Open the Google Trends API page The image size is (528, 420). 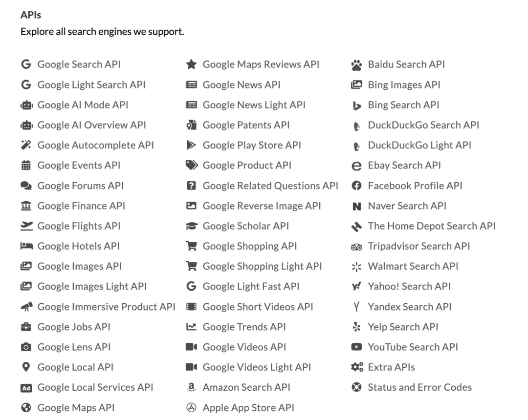(244, 327)
